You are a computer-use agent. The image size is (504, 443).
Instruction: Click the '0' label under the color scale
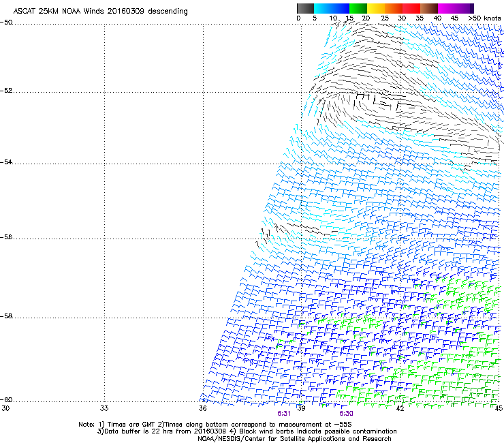(x=298, y=18)
